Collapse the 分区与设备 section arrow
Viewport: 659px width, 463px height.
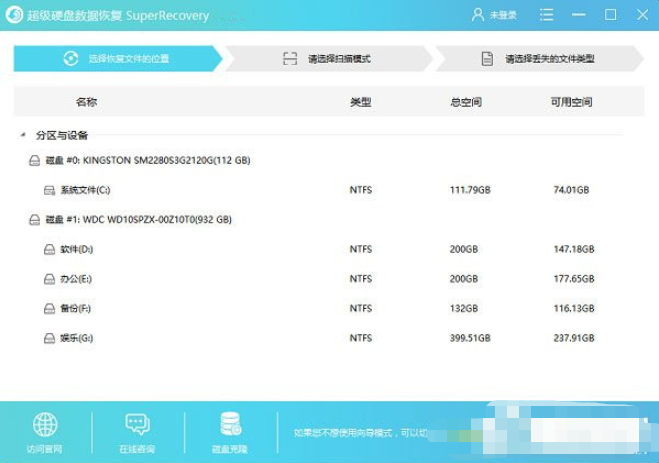pyautogui.click(x=22, y=135)
